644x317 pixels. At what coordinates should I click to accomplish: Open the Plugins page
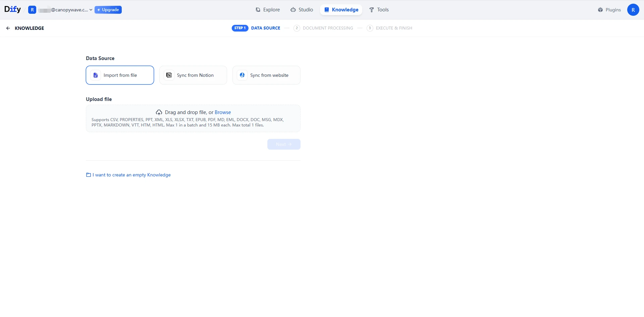tap(609, 10)
